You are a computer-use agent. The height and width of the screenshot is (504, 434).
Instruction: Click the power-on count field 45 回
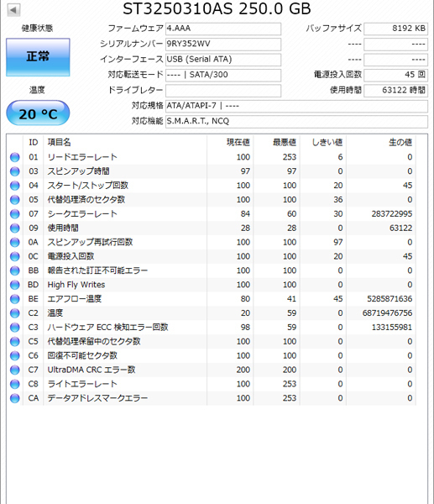395,75
